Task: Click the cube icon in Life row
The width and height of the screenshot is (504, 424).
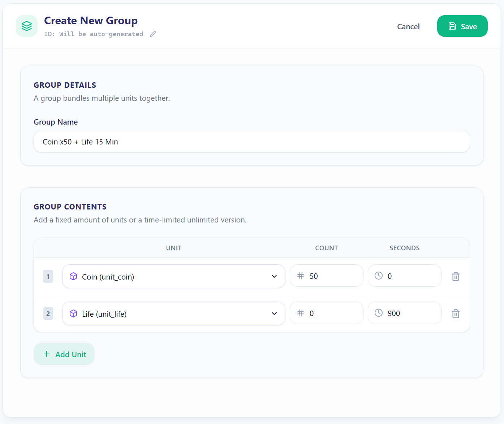Action: (73, 313)
